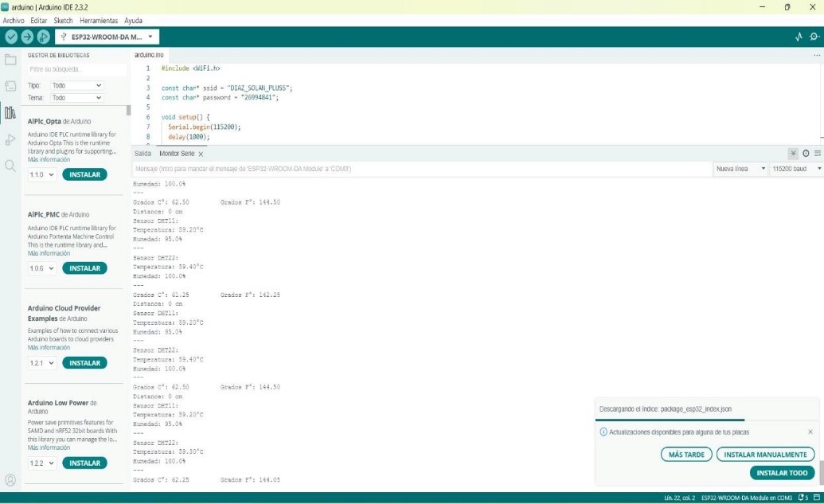Image resolution: width=824 pixels, height=504 pixels.
Task: Install the Arduino Low Power library
Action: pyautogui.click(x=84, y=463)
